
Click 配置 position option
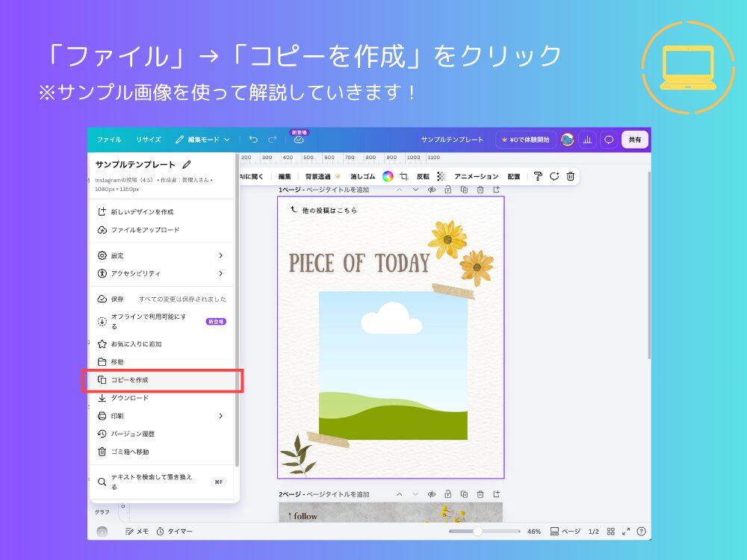coord(514,177)
